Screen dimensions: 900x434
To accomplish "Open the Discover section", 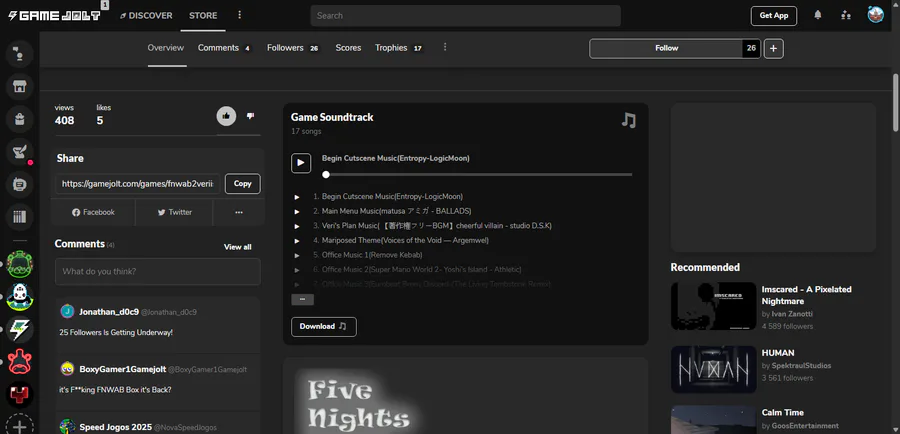I will click(146, 16).
